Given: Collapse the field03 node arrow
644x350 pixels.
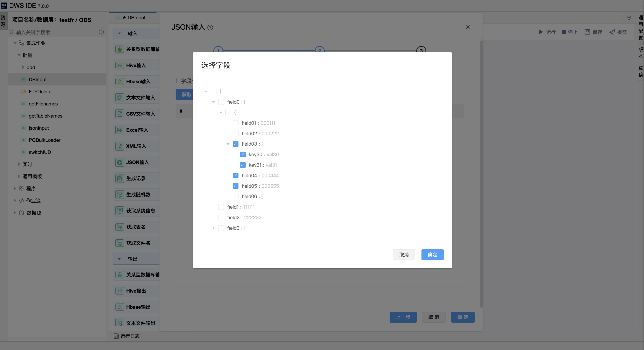Looking at the screenshot, I should (228, 144).
